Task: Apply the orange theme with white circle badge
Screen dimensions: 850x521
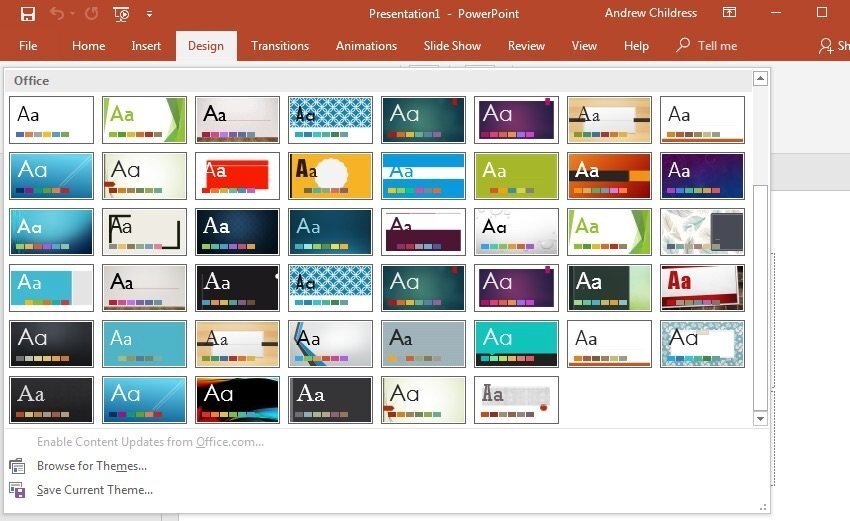Action: click(x=330, y=176)
